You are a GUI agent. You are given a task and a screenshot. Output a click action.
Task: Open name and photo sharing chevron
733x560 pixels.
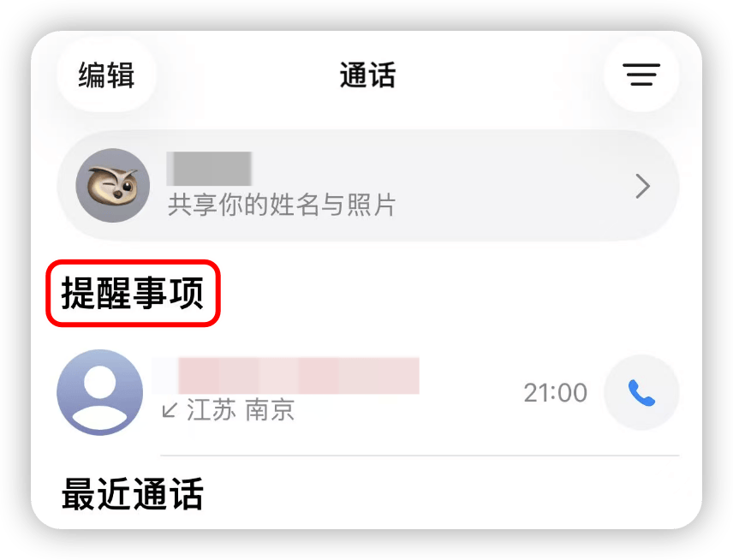643,187
